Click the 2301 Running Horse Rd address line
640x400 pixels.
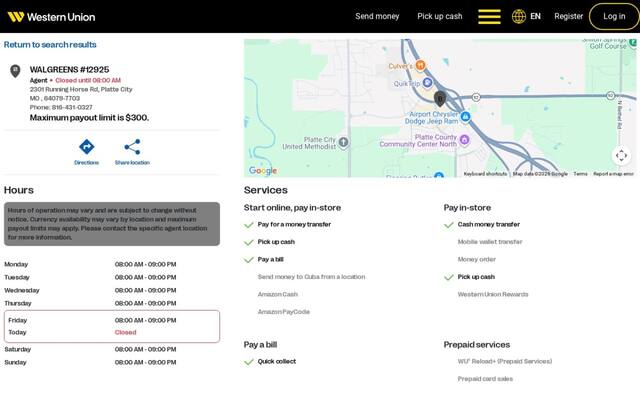tap(81, 89)
